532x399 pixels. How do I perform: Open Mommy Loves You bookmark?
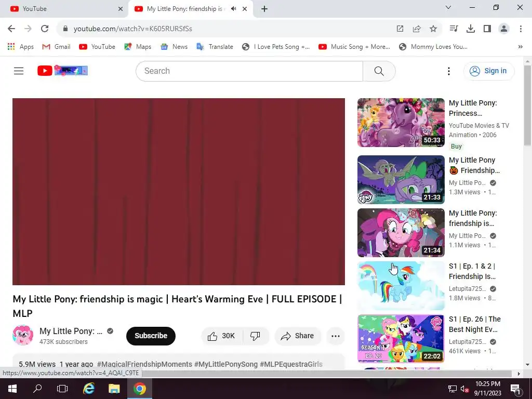pyautogui.click(x=433, y=47)
